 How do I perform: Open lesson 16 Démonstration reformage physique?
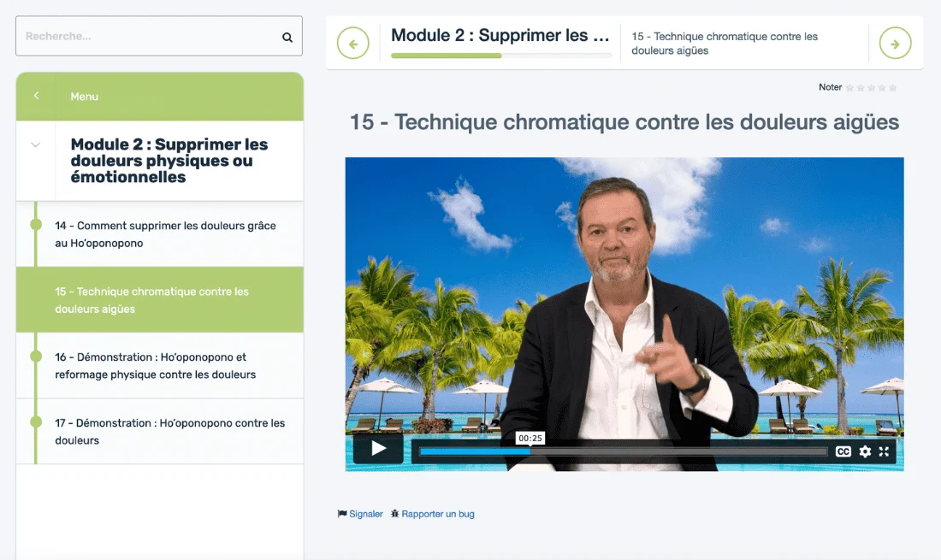click(160, 365)
